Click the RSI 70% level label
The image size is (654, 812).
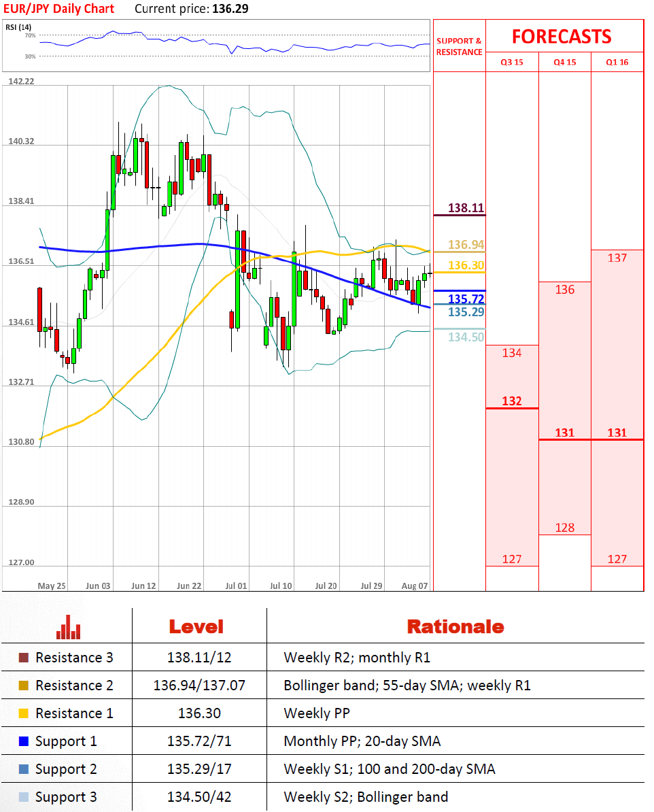[x=30, y=36]
